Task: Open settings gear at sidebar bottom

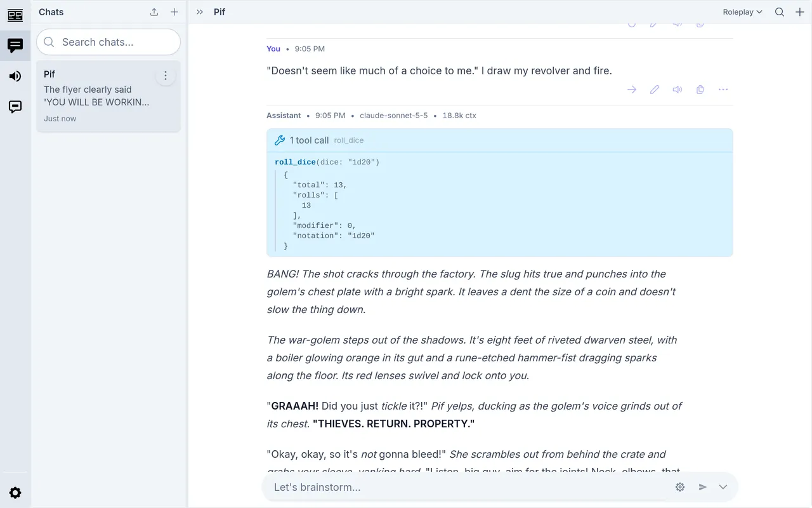Action: [15, 493]
